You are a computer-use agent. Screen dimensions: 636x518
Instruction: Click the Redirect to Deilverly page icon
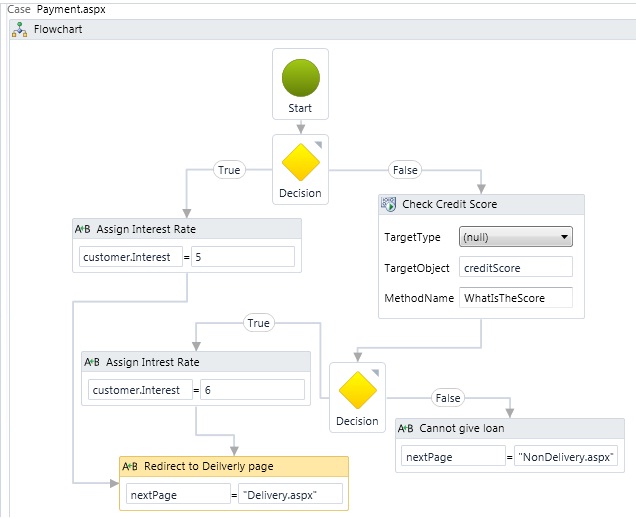[x=130, y=466]
